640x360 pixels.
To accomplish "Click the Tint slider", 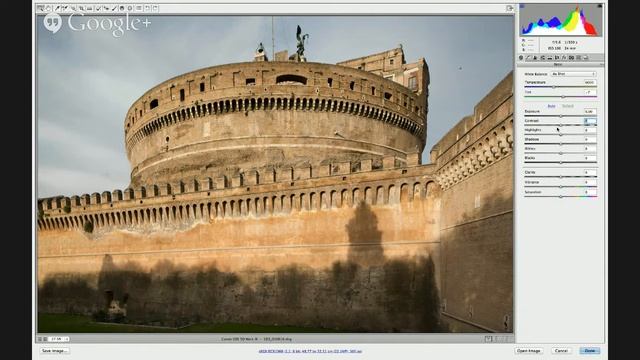I will [560, 97].
